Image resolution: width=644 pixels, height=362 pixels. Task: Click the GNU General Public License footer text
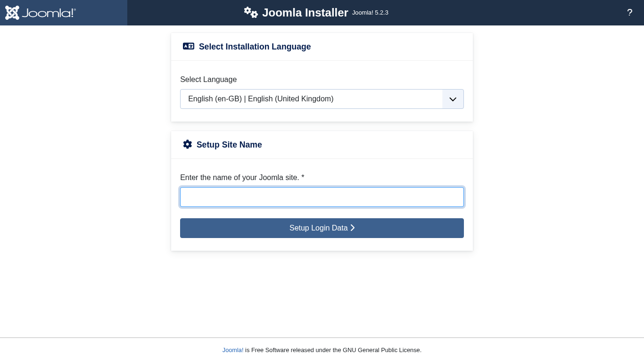(x=381, y=350)
